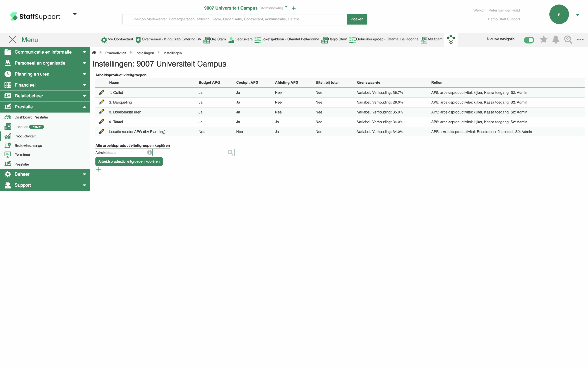Click the magnifier icon in toolbar
Screen dimensions: 588x367
click(568, 39)
